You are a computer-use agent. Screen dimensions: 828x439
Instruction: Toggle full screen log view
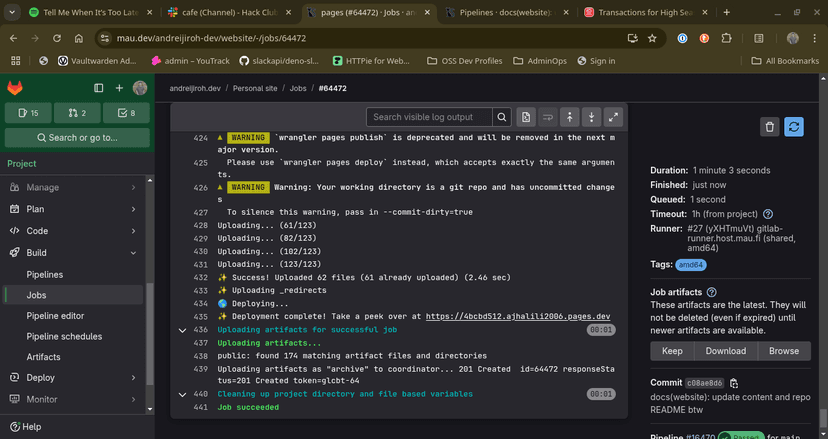point(614,117)
